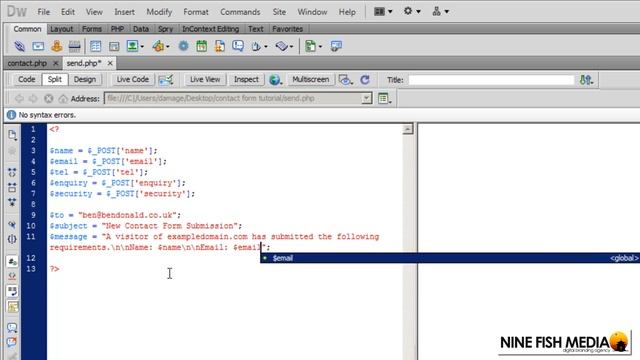Click the Home icon in address bar

[62, 98]
